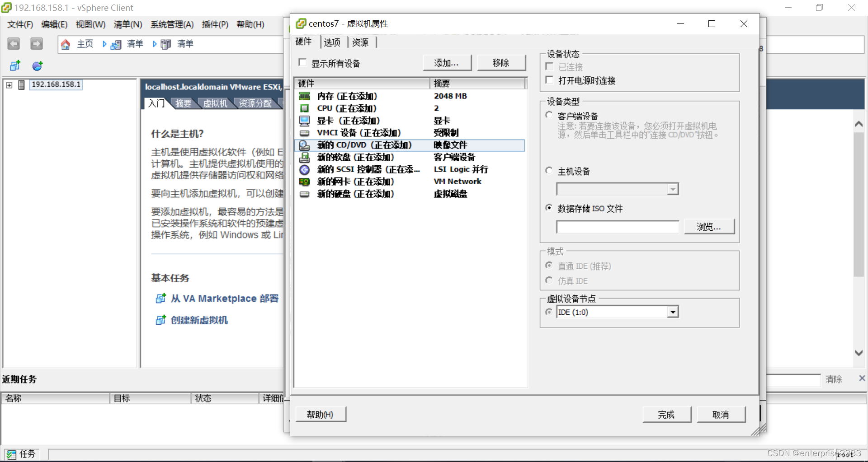Click the X beside 清除 in recent tasks
868x462 pixels.
click(x=862, y=378)
